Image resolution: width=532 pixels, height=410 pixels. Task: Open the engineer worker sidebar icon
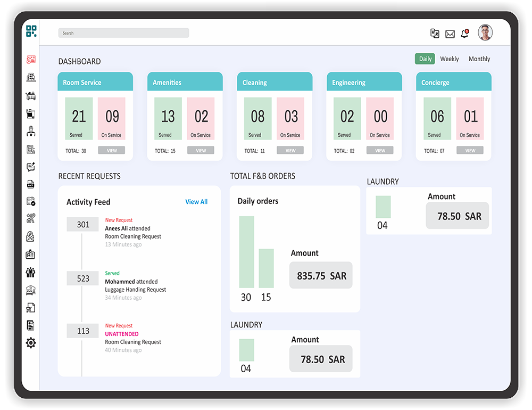[x=31, y=131]
